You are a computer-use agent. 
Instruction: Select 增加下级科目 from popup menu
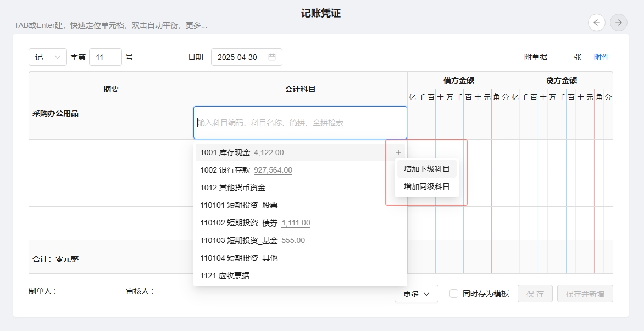point(426,169)
